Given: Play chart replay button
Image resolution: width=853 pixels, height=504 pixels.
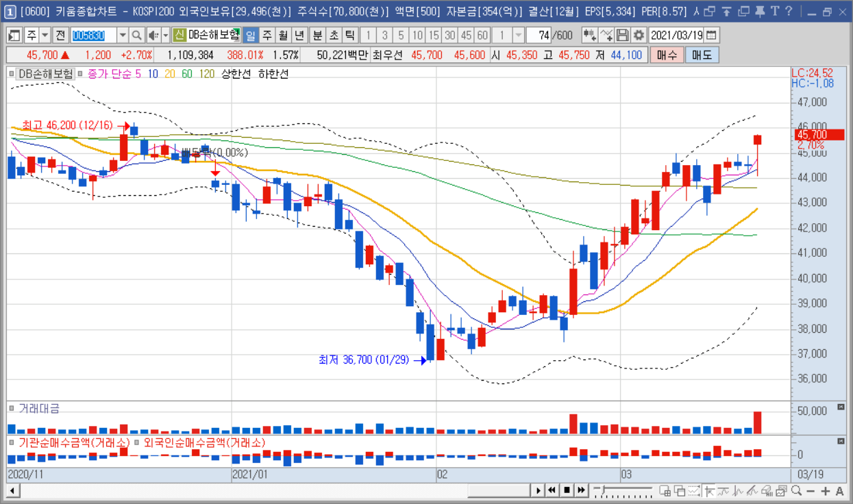Looking at the screenshot, I should pos(539,490).
